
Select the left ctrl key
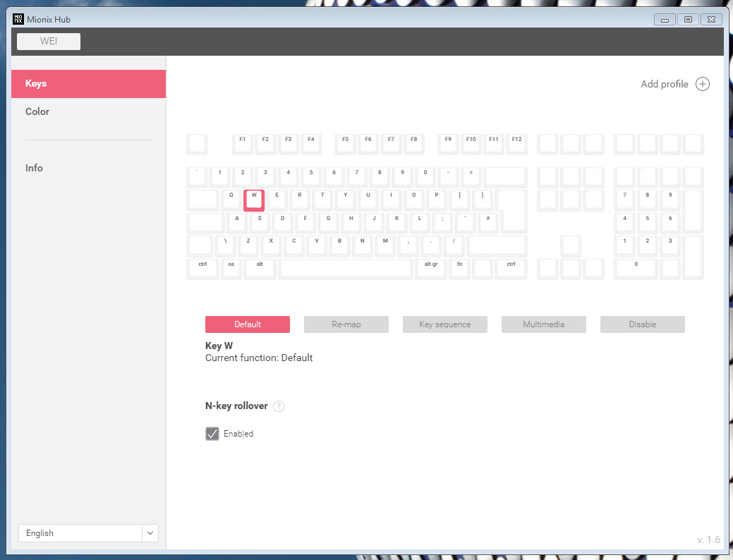(202, 269)
